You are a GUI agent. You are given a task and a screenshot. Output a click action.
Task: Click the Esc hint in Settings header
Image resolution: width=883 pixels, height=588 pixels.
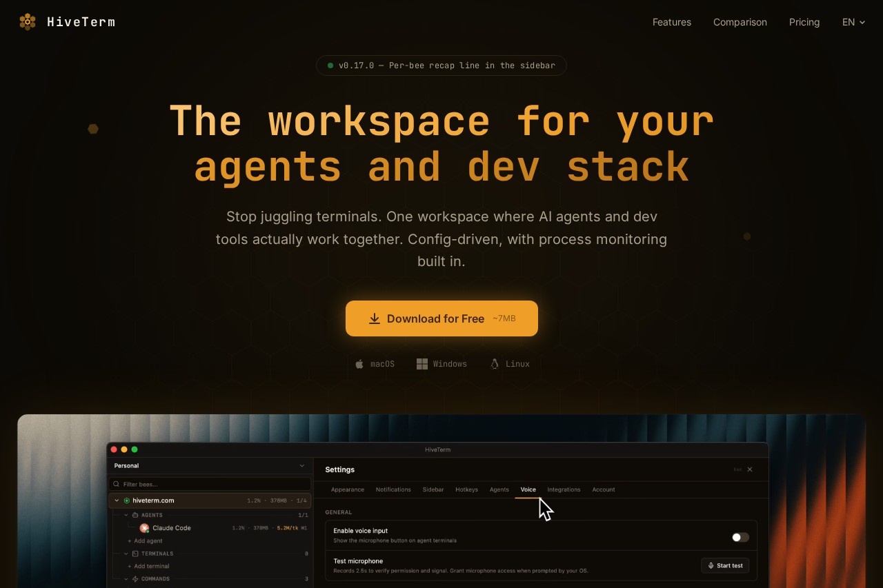click(x=737, y=469)
